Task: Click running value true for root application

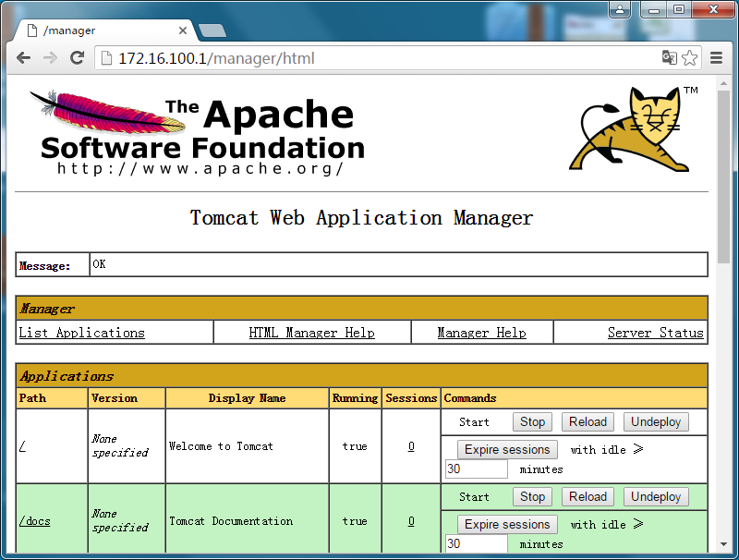Action: [355, 446]
